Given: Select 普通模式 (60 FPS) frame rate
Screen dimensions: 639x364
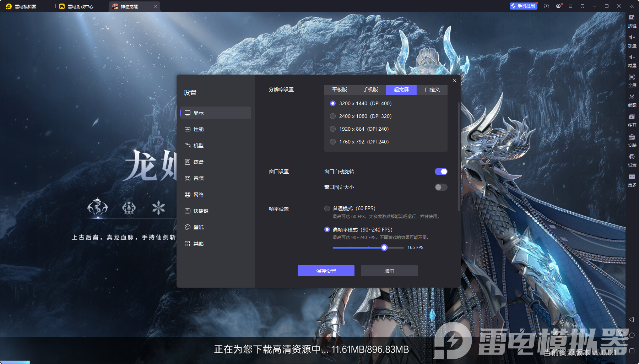Looking at the screenshot, I should [327, 208].
